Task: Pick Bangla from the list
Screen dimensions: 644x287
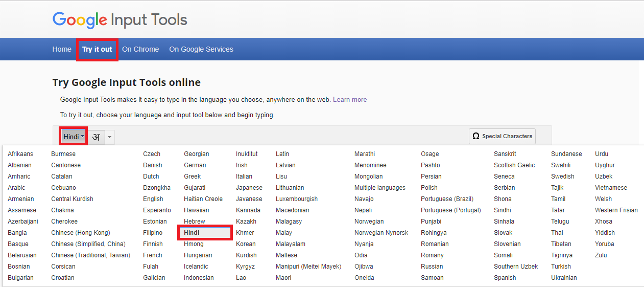Action: click(x=17, y=232)
